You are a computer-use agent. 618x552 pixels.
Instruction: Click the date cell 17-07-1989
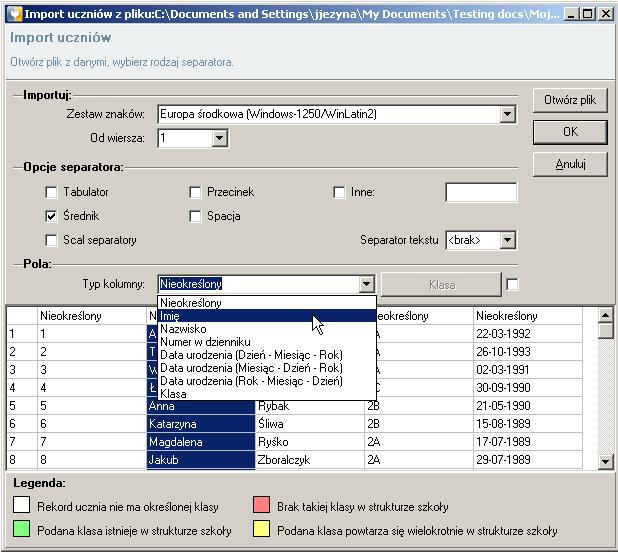[x=528, y=442]
